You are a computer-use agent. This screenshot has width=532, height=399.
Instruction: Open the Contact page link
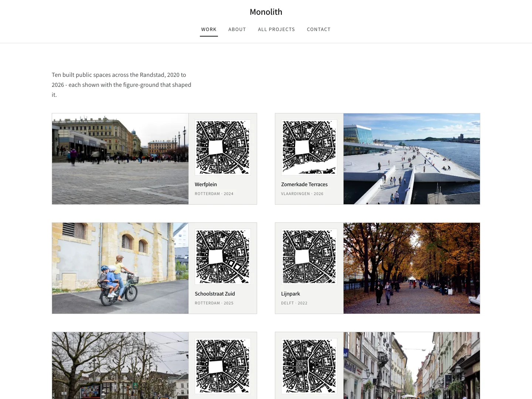319,30
